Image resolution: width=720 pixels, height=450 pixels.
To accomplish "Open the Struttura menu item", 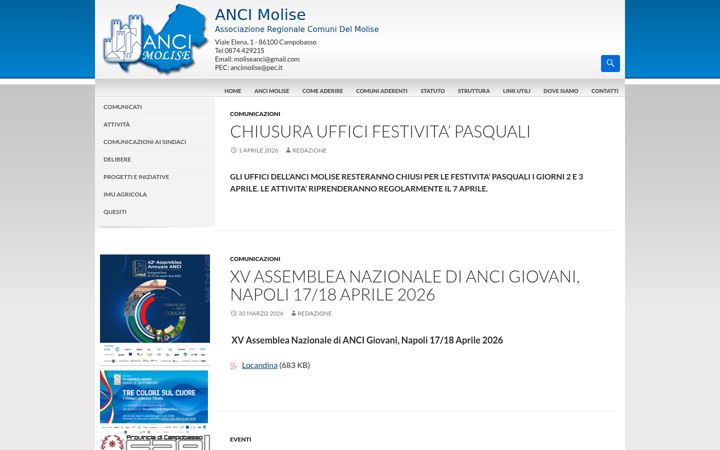I will [x=474, y=91].
